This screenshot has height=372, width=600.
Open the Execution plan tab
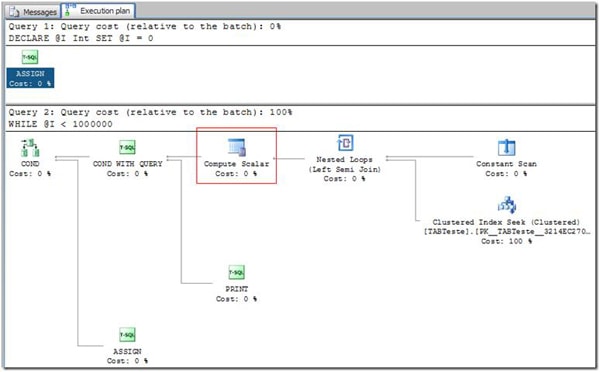point(98,11)
